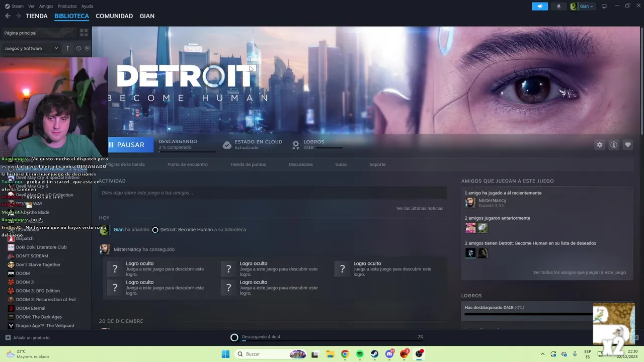Open the notifications bell
Viewport: 644px width, 362px height.
(x=558, y=6)
